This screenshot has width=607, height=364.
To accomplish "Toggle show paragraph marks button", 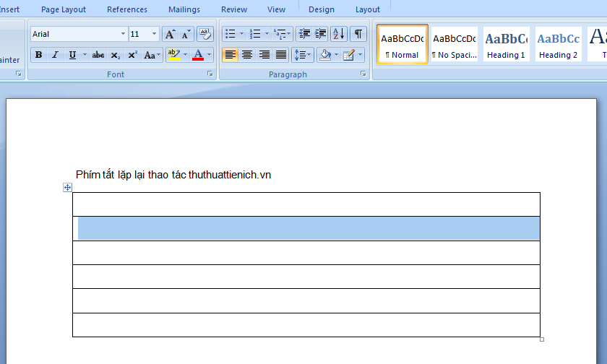I will coord(358,34).
